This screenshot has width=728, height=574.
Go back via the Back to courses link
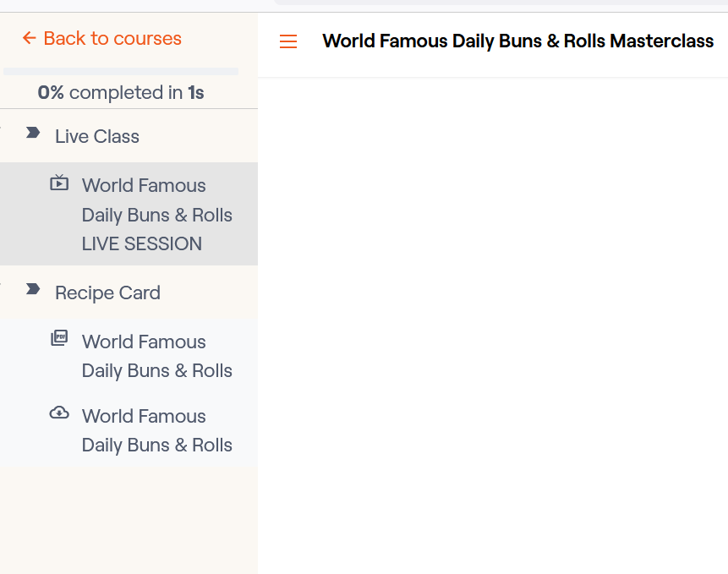click(x=112, y=38)
